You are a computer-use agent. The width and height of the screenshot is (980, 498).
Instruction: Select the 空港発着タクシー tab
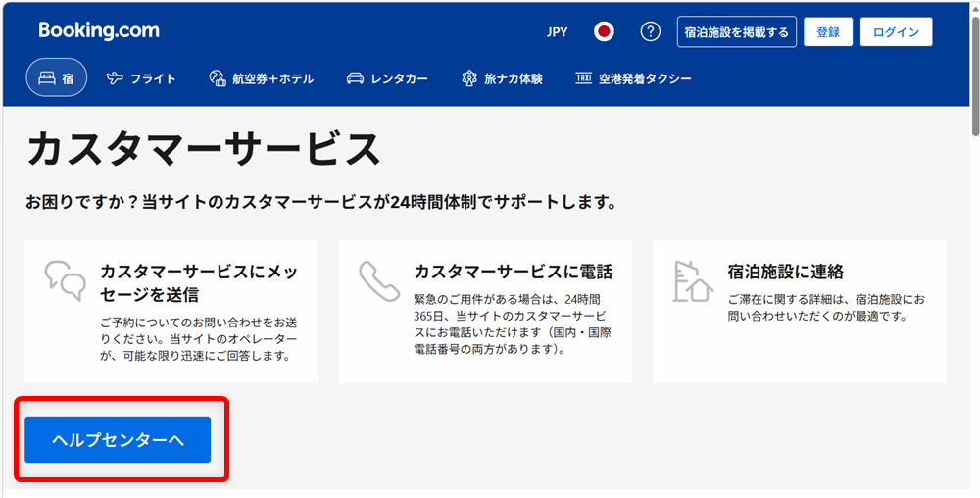(x=633, y=78)
